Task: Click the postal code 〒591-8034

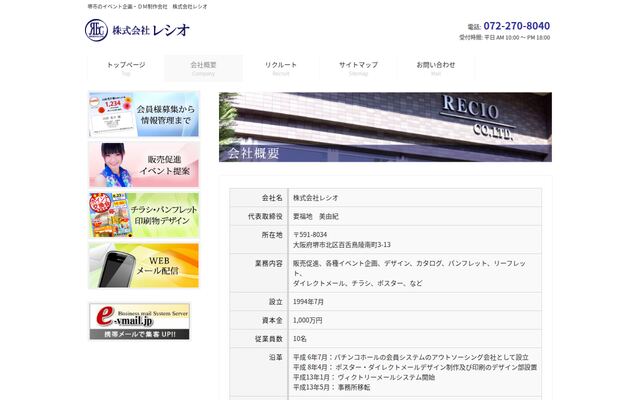Action: (310, 235)
